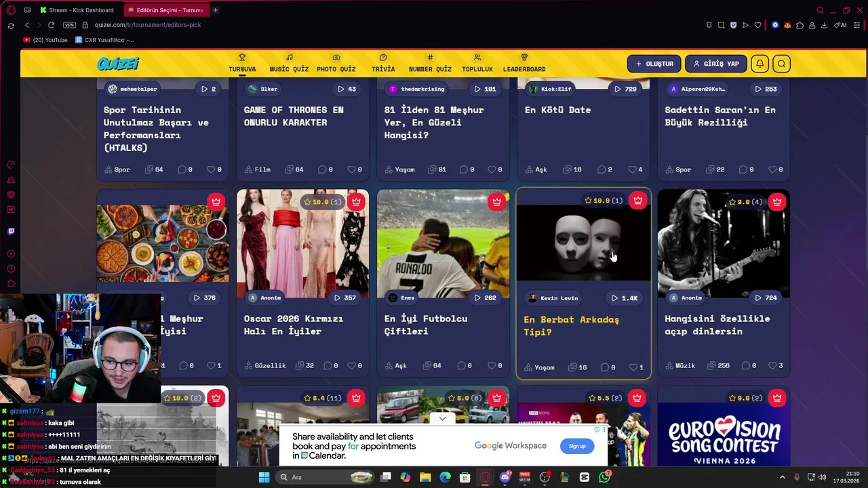
Task: Reload the page with refresh icon
Action: pos(51,25)
